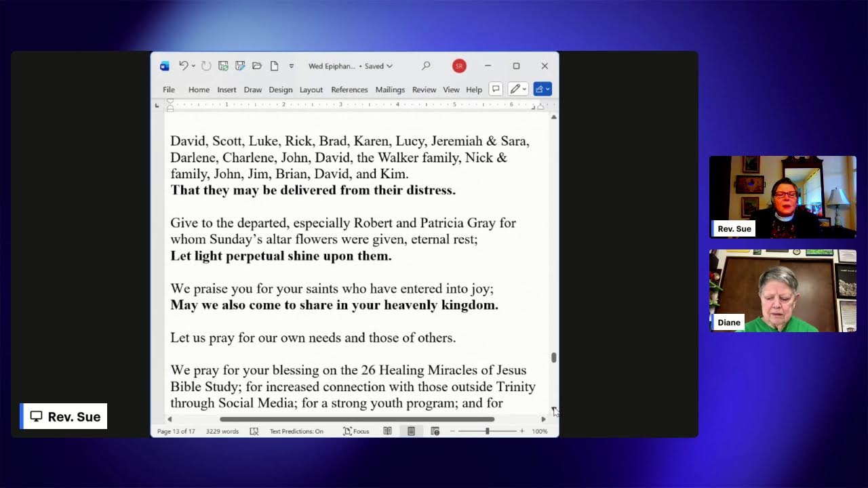Click bold line 'That they may be delivered'
Screen dimensions: 868x488
tap(313, 190)
